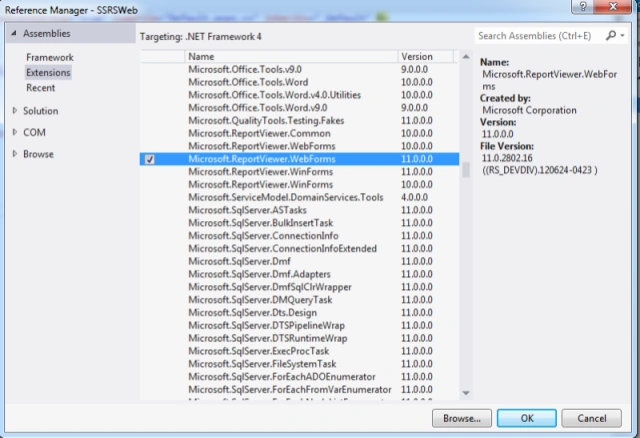Click the 11.0.2802.16 file version text

(x=507, y=158)
